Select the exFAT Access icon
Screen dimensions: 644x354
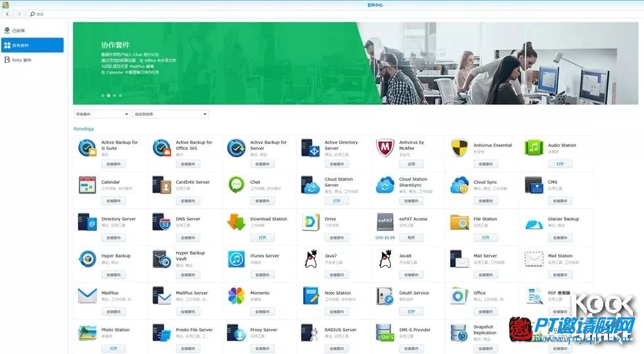pos(385,222)
